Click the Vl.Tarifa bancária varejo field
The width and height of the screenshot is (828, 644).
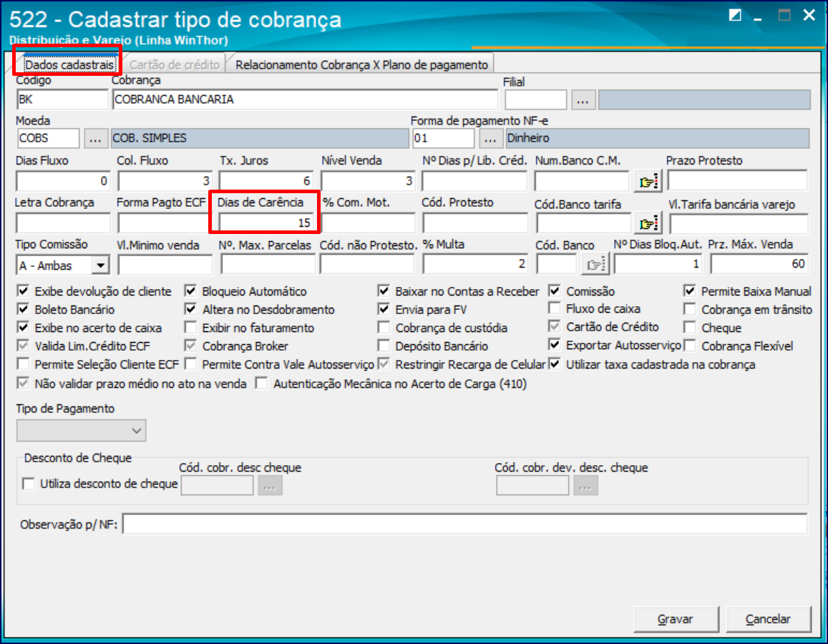[739, 224]
